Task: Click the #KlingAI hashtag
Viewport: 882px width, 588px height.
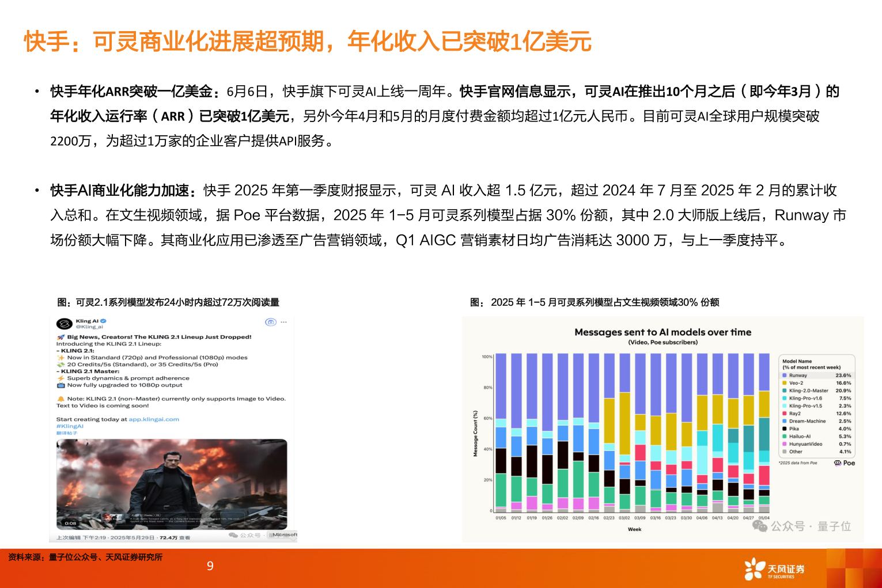Action: pyautogui.click(x=70, y=426)
